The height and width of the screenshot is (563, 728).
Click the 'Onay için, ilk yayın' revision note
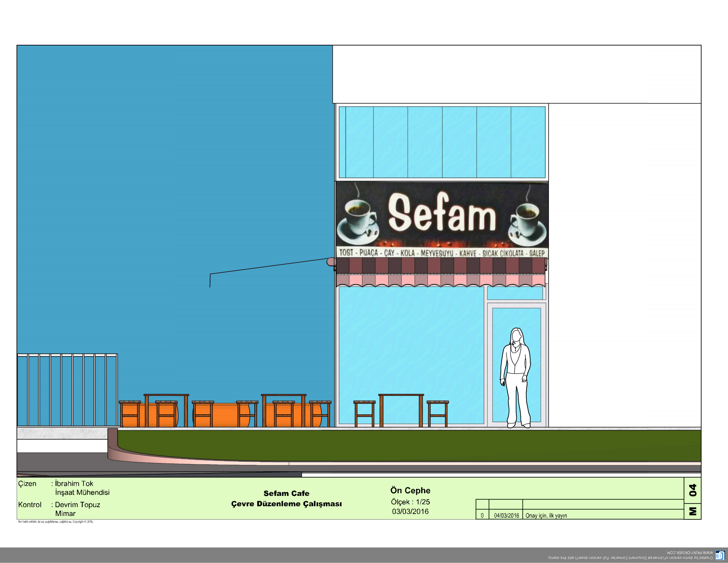[546, 515]
